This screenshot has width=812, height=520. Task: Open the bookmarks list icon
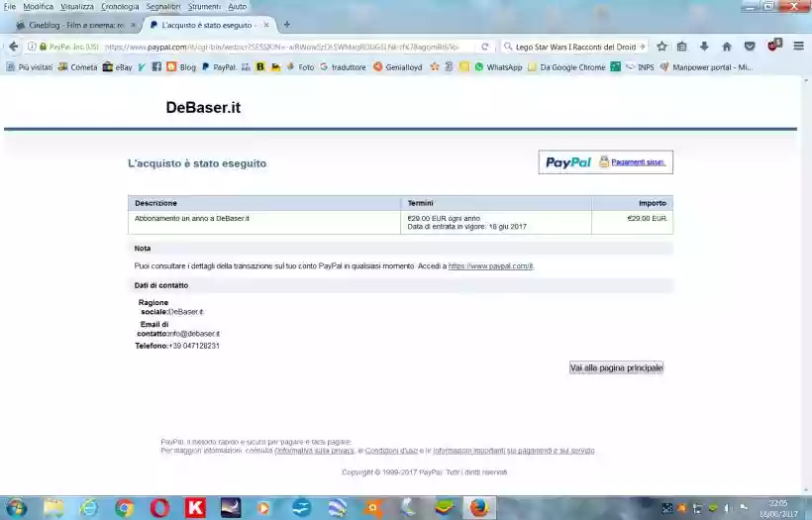[682, 47]
